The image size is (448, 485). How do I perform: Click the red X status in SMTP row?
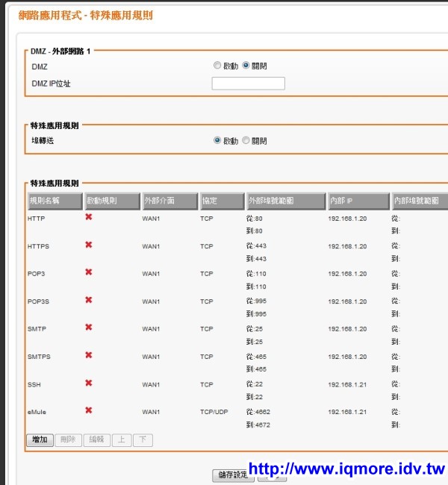click(x=89, y=328)
